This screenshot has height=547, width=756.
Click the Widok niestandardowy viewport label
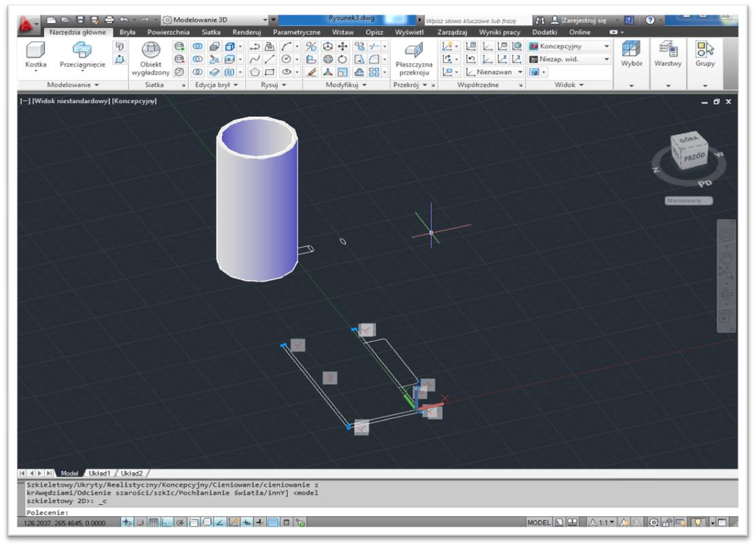coord(71,101)
